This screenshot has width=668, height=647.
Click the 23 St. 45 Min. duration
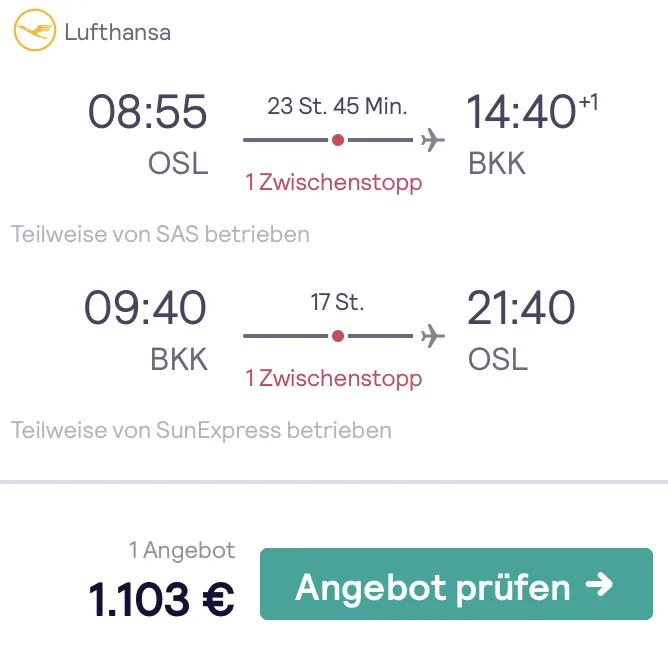(x=337, y=106)
